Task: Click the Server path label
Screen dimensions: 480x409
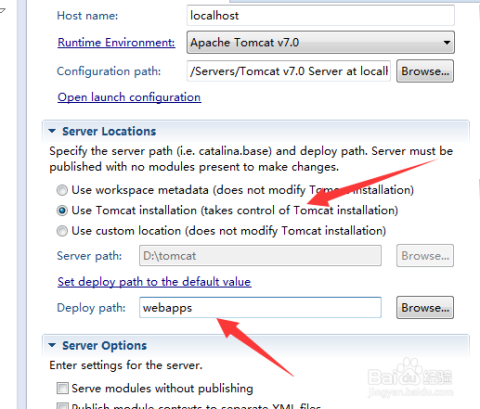Action: click(89, 256)
